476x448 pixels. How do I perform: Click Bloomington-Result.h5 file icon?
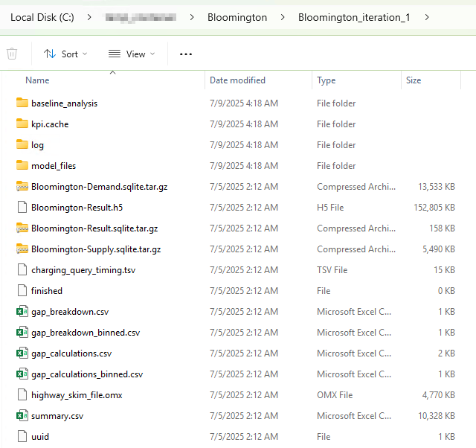(22, 207)
